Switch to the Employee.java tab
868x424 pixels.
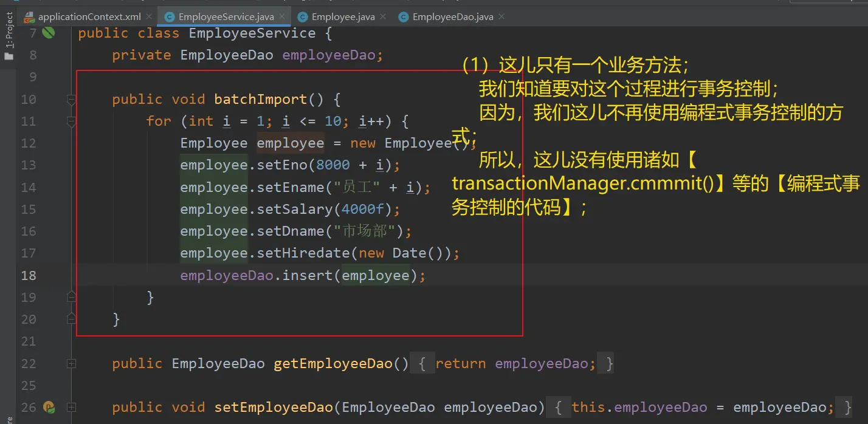tap(343, 17)
